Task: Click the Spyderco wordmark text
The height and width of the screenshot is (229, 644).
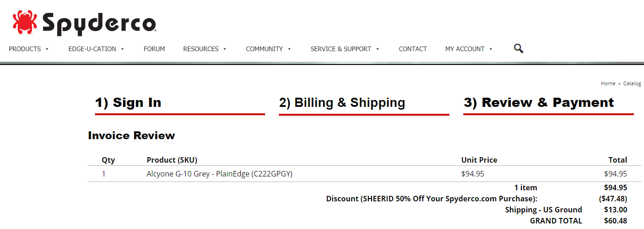Action: pos(99,23)
